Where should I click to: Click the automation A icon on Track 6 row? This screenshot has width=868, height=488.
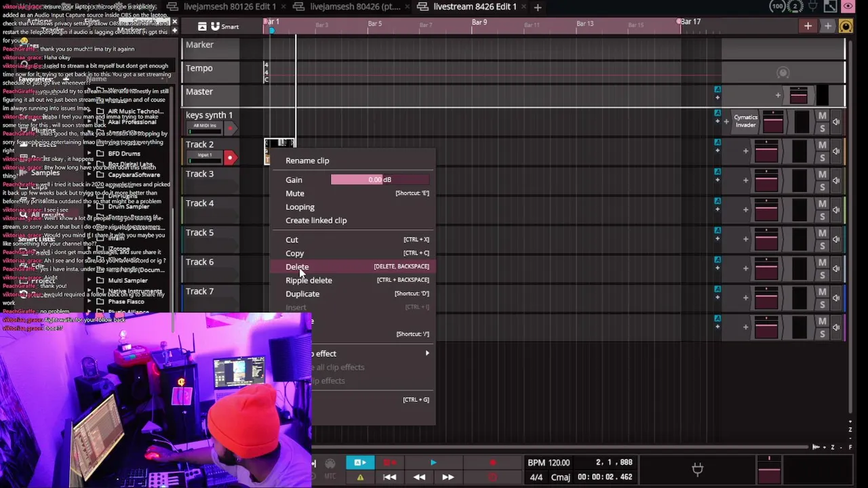[717, 260]
